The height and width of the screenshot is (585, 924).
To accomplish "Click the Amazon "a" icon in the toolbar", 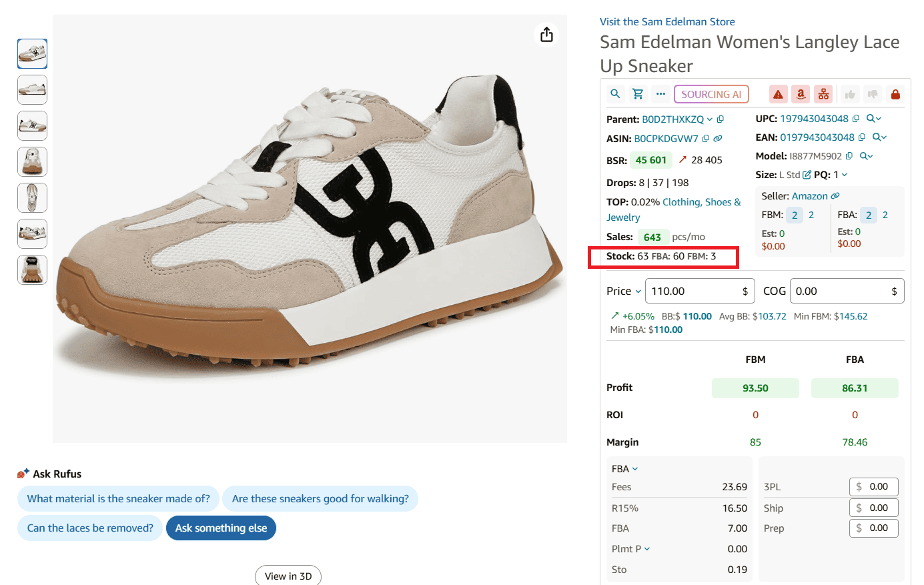I will tap(801, 93).
